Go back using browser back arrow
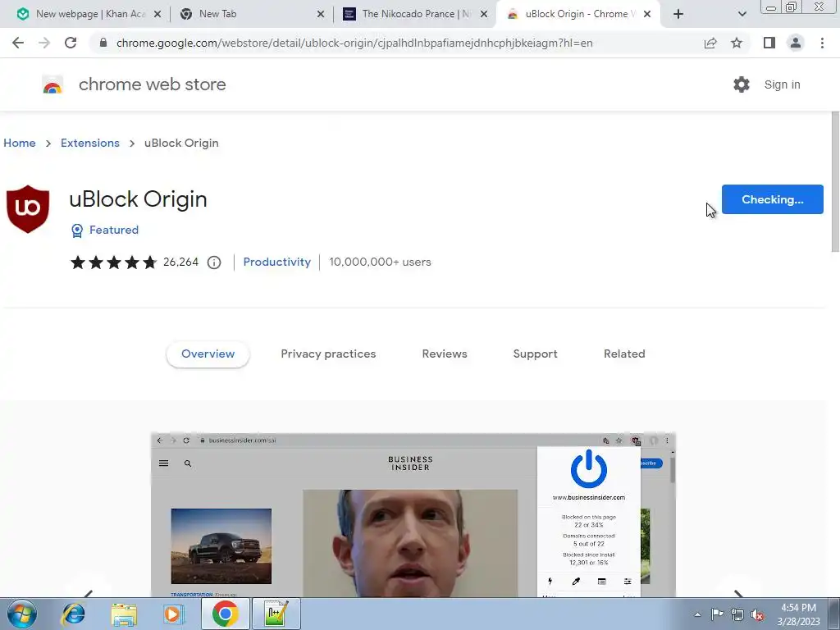 18,43
